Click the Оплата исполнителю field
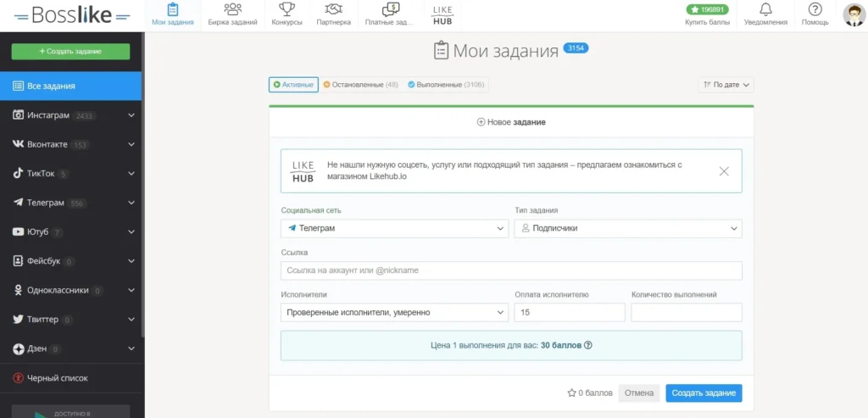 click(569, 312)
